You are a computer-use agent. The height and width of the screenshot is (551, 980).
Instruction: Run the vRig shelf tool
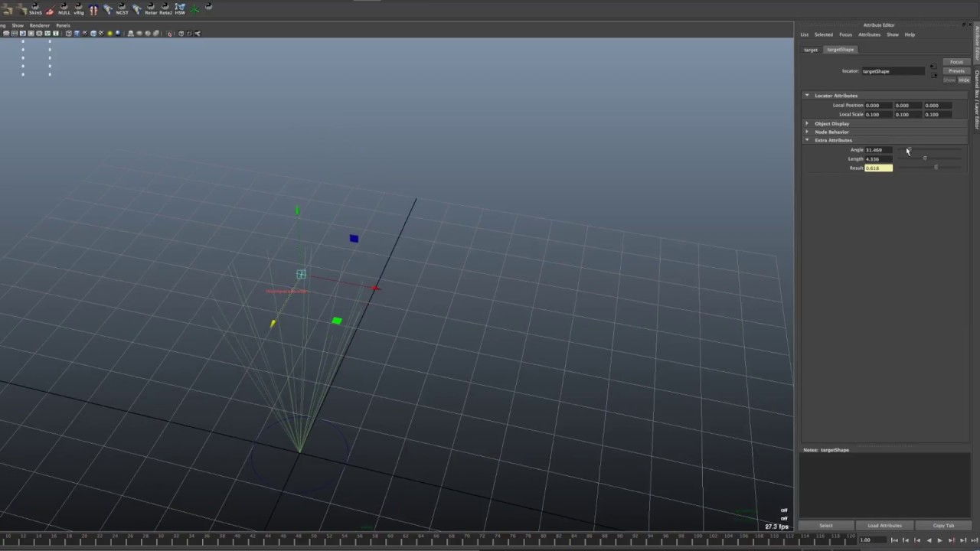coord(79,9)
